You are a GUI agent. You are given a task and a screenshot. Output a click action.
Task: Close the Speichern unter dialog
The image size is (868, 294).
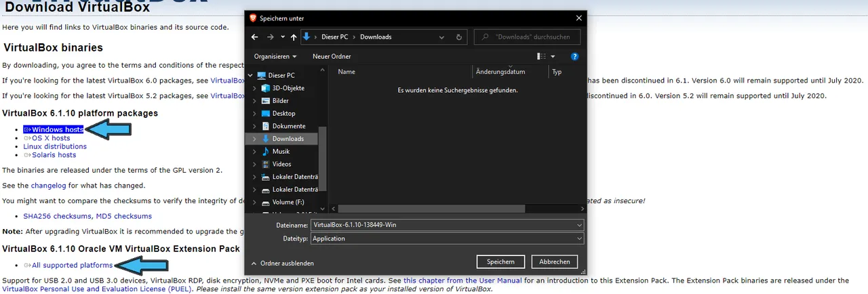(578, 18)
